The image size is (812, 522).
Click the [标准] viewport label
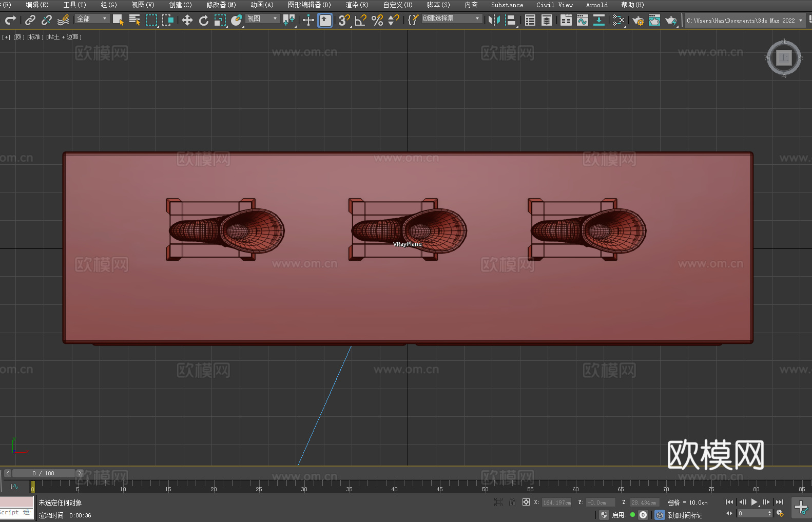coord(35,37)
